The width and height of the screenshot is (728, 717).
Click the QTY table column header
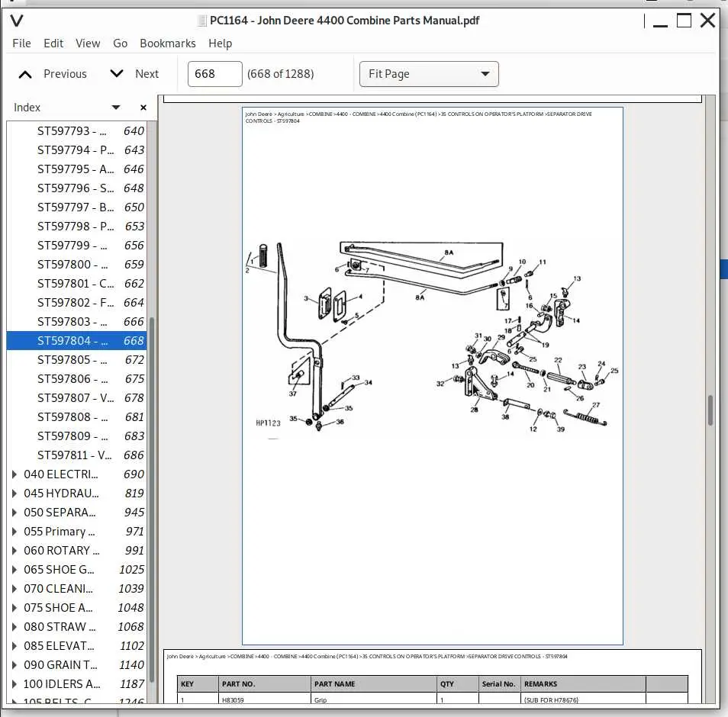pyautogui.click(x=457, y=683)
